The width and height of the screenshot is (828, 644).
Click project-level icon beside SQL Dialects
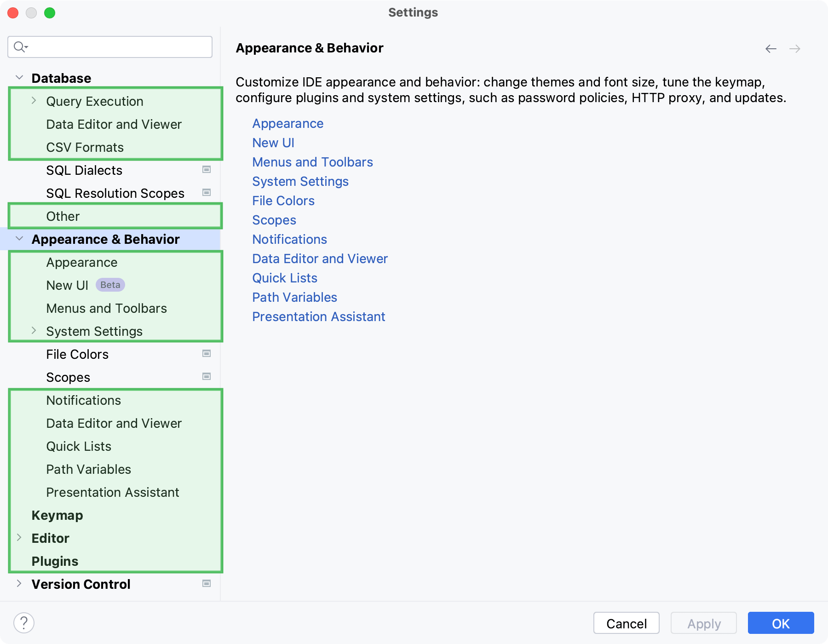[x=207, y=170]
